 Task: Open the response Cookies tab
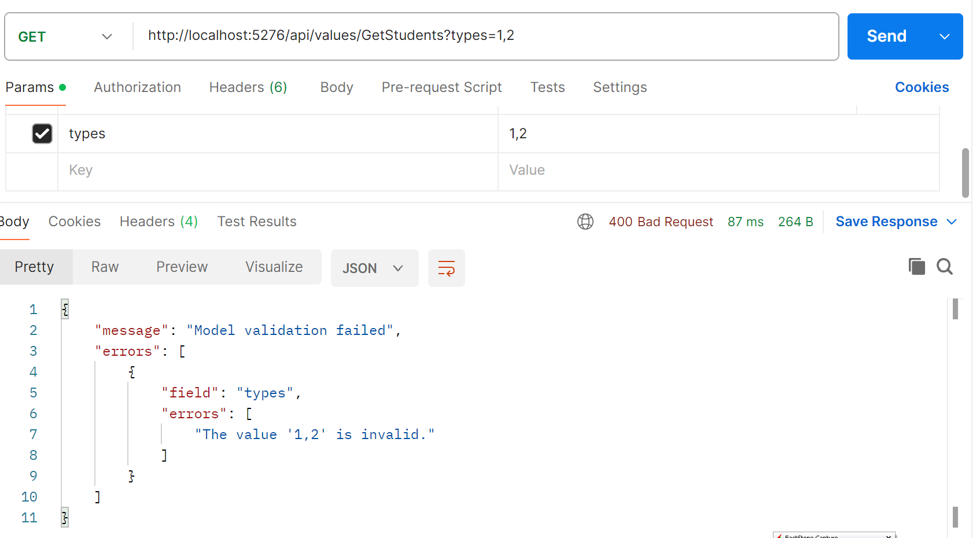point(75,222)
